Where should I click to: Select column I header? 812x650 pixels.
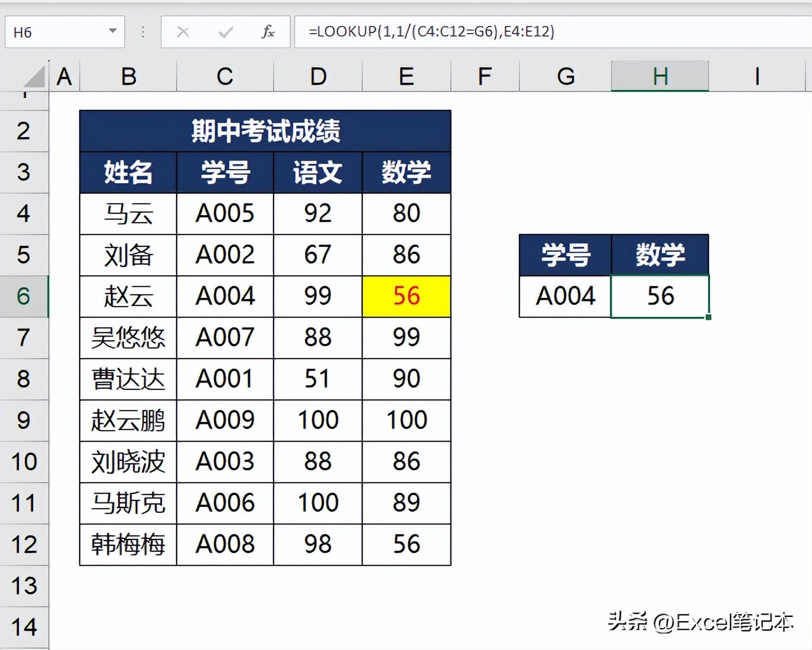click(x=757, y=77)
